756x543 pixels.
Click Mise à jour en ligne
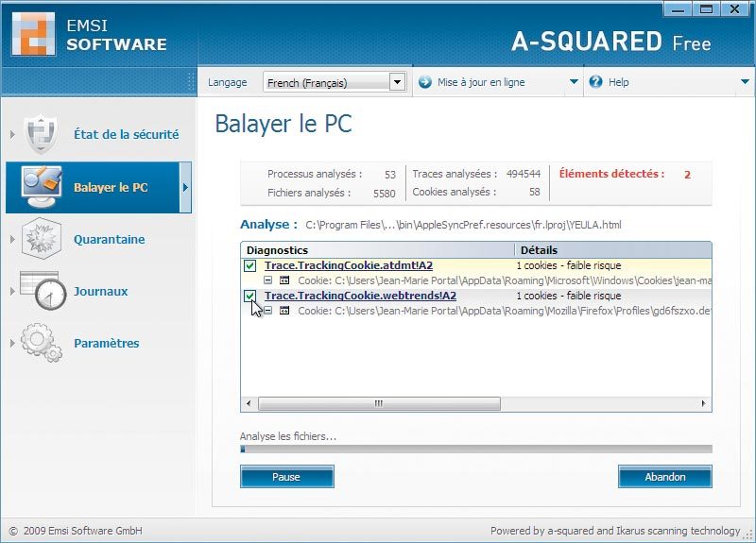pos(481,82)
